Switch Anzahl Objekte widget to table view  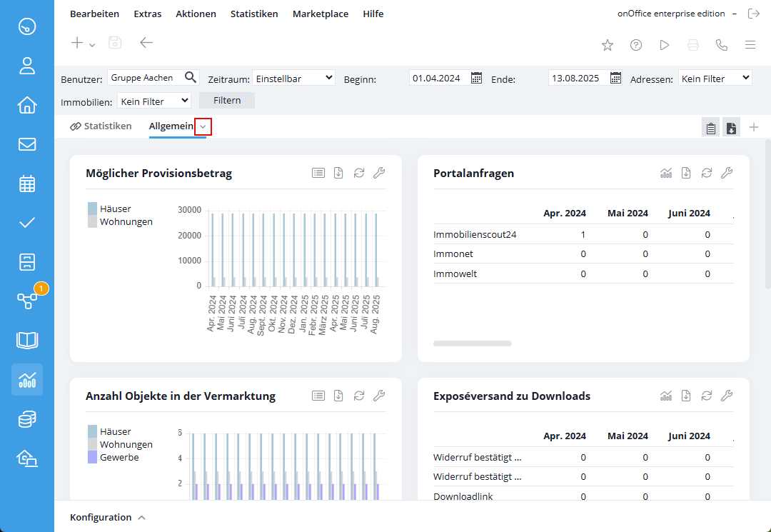pos(318,396)
